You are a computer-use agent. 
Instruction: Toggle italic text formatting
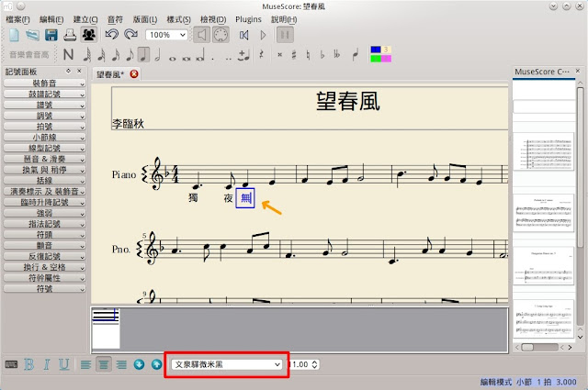[47, 364]
